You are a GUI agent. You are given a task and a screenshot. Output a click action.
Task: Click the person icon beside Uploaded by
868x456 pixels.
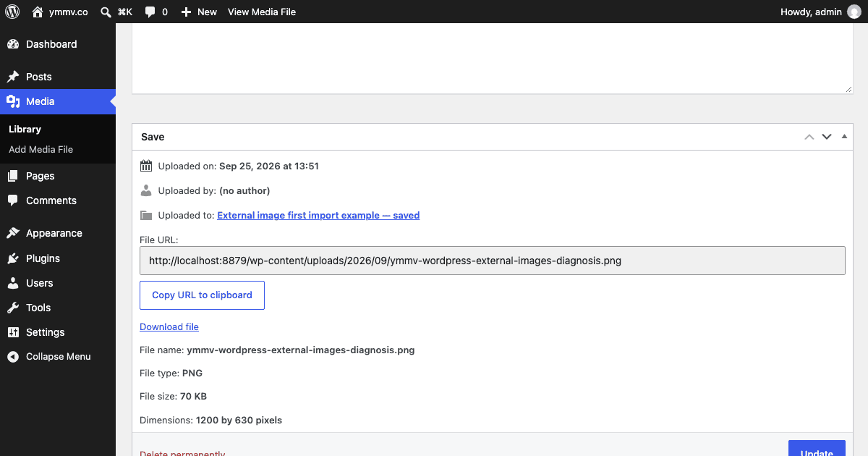(x=146, y=190)
